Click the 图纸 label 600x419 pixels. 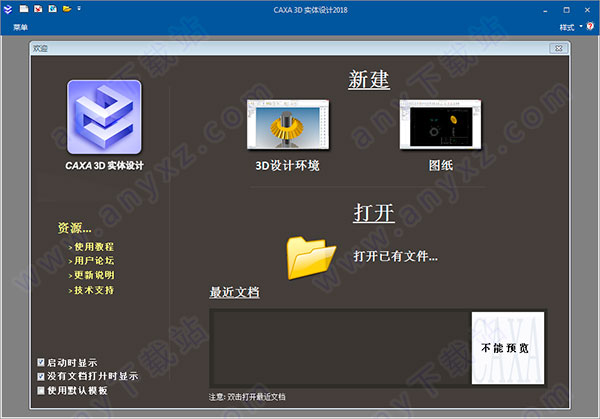pyautogui.click(x=441, y=166)
